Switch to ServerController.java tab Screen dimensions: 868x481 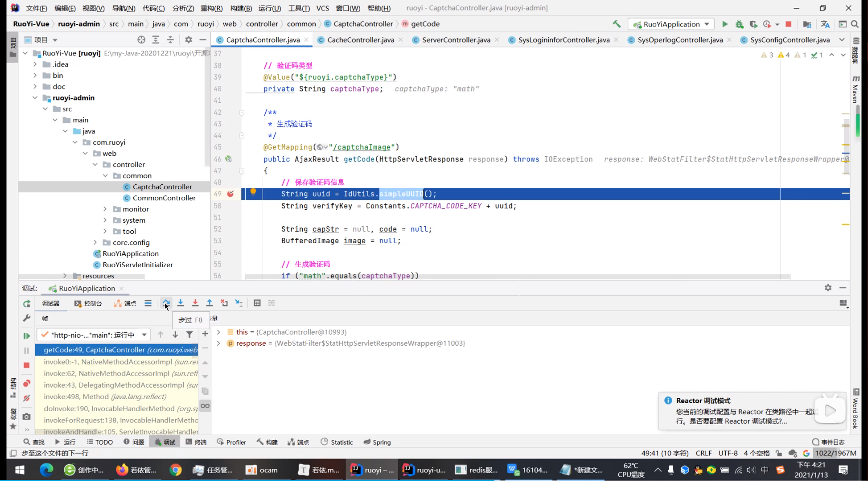(455, 39)
